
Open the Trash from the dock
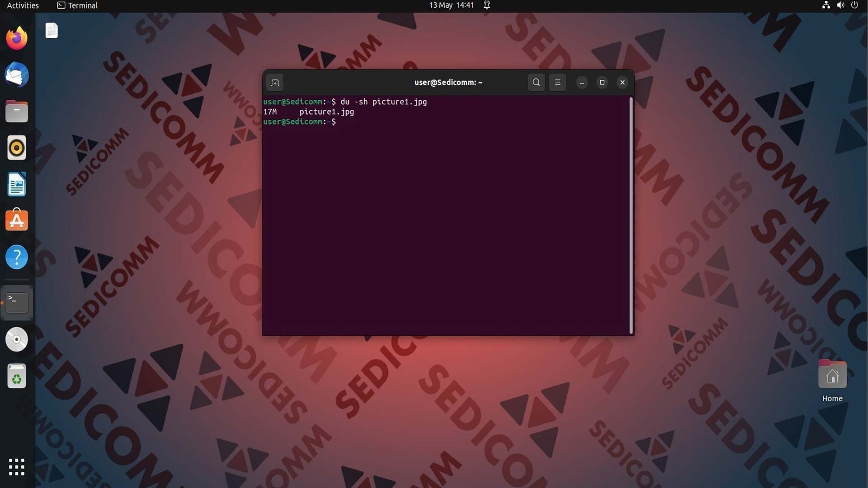tap(17, 376)
